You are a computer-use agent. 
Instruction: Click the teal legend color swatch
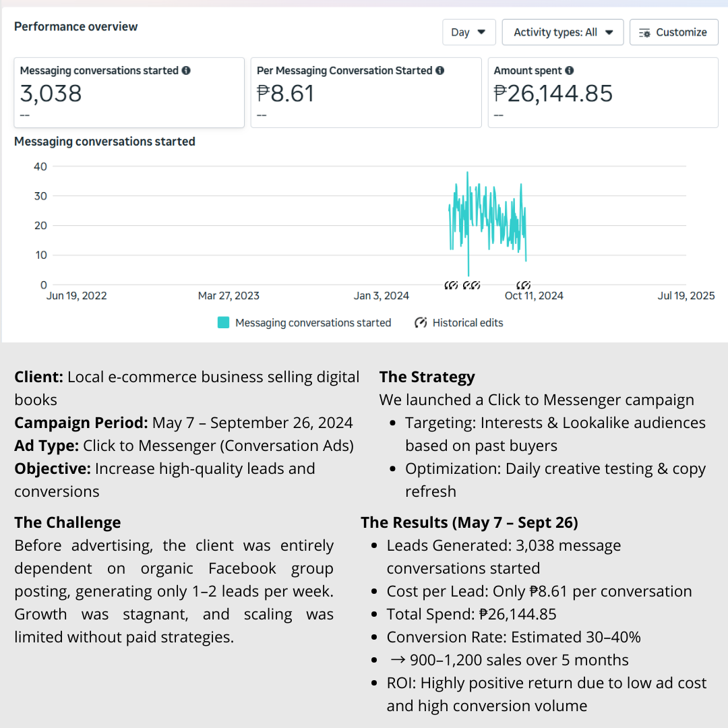[224, 323]
